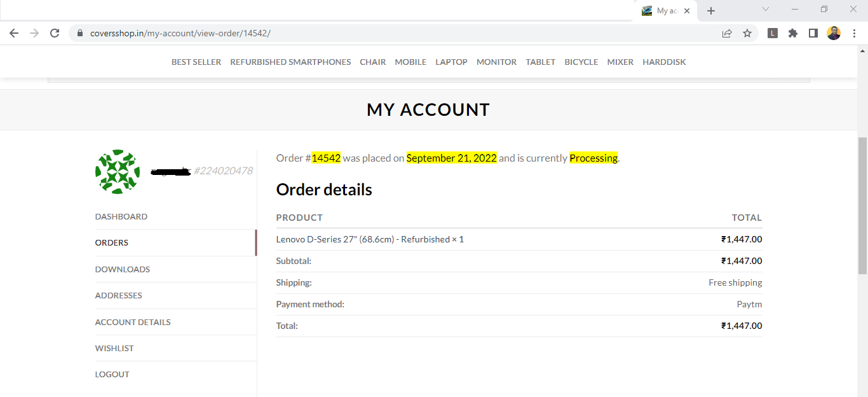The height and width of the screenshot is (397, 868).
Task: Toggle the browser side panel icon
Action: (x=813, y=33)
